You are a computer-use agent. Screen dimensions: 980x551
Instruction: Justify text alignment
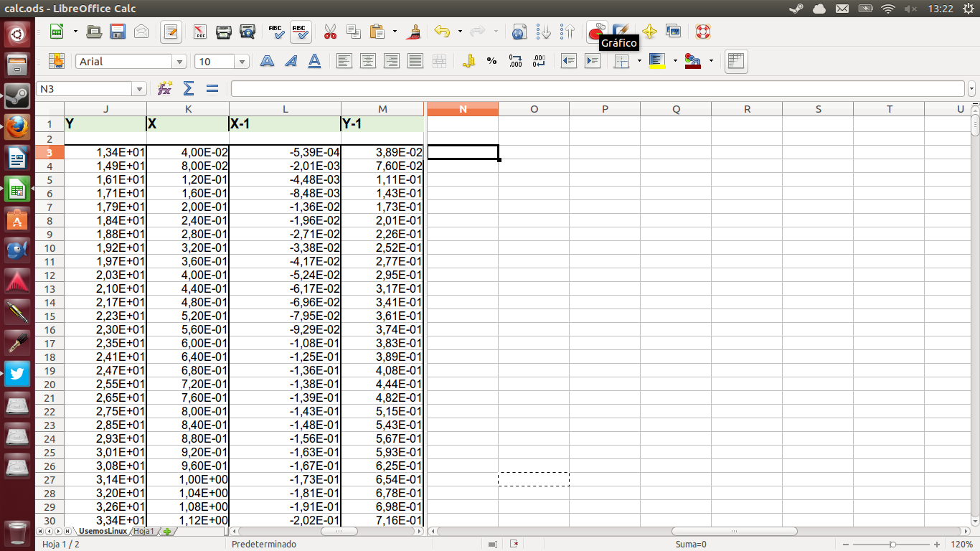pyautogui.click(x=415, y=61)
